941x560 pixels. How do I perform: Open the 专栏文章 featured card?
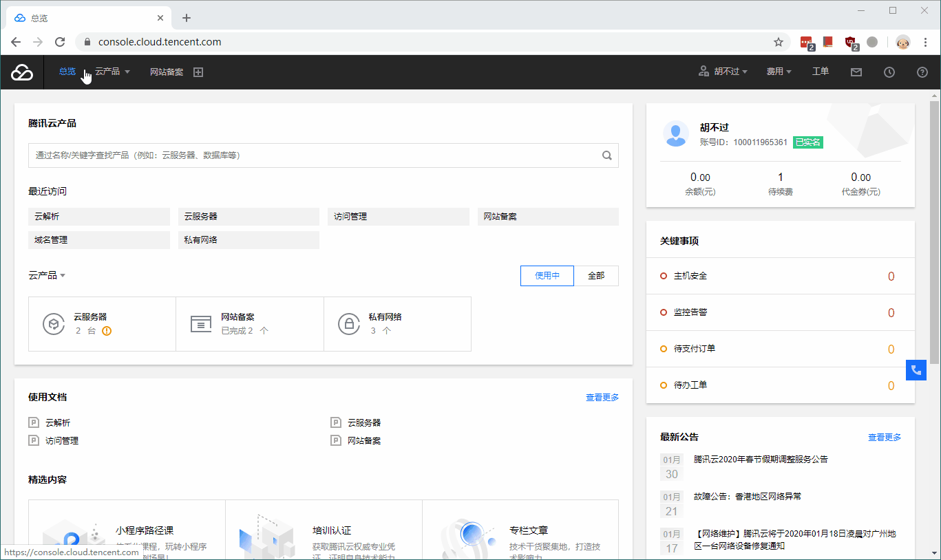pyautogui.click(x=520, y=530)
